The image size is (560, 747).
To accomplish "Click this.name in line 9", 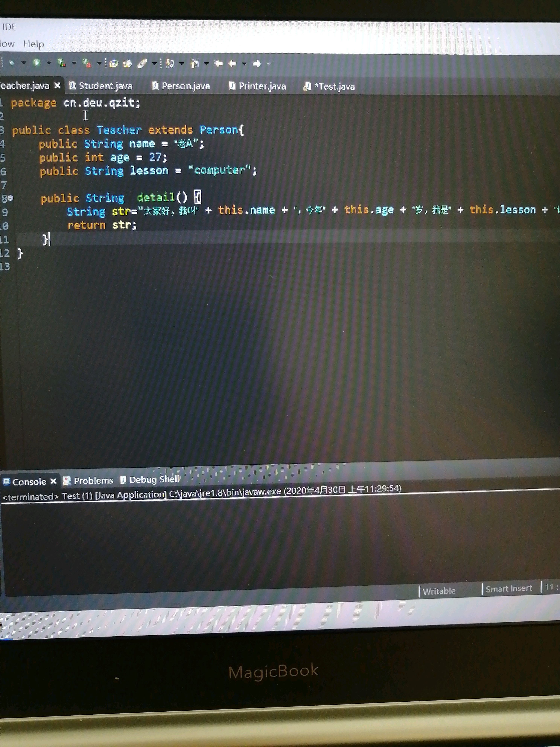I will (x=247, y=210).
